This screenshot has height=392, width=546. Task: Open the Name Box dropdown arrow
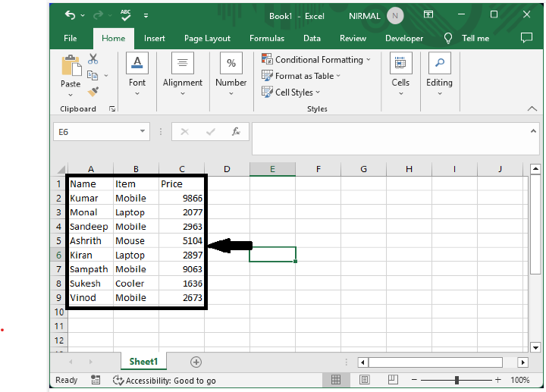click(143, 131)
